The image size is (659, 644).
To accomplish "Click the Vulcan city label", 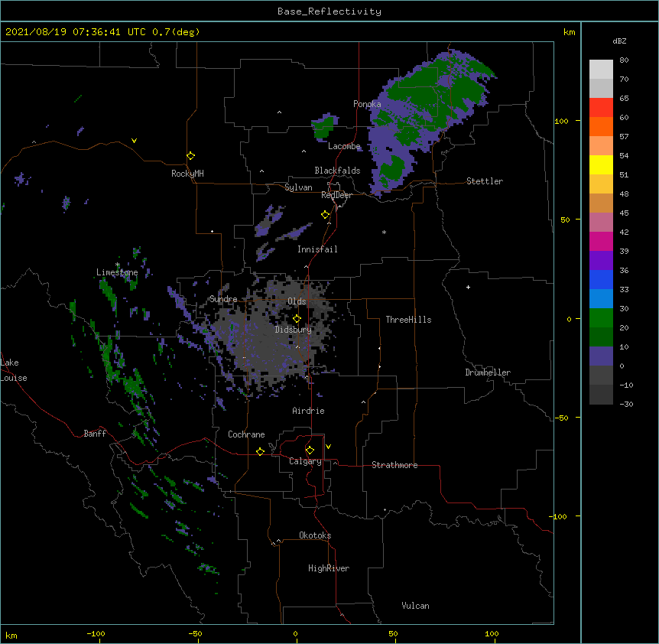I will click(415, 606).
